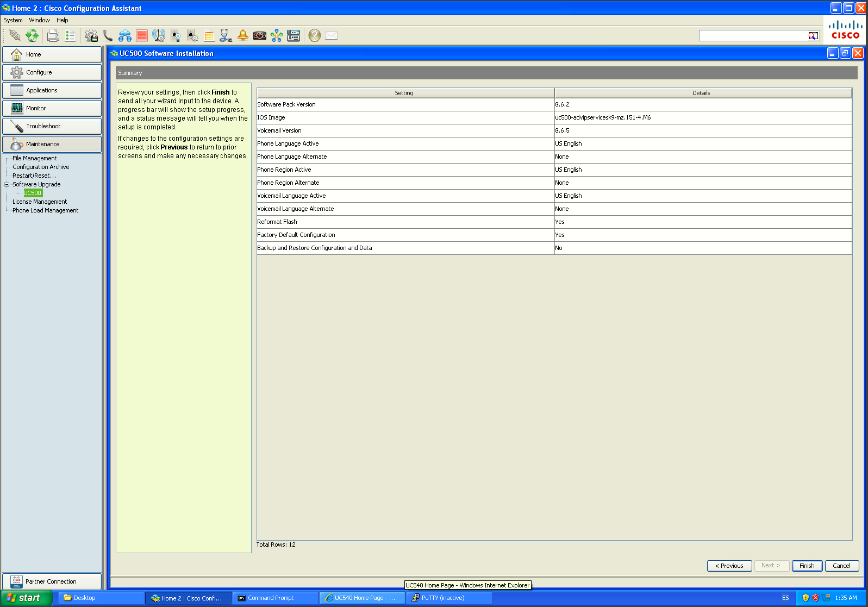Open Partner Connection in the sidebar

point(52,581)
